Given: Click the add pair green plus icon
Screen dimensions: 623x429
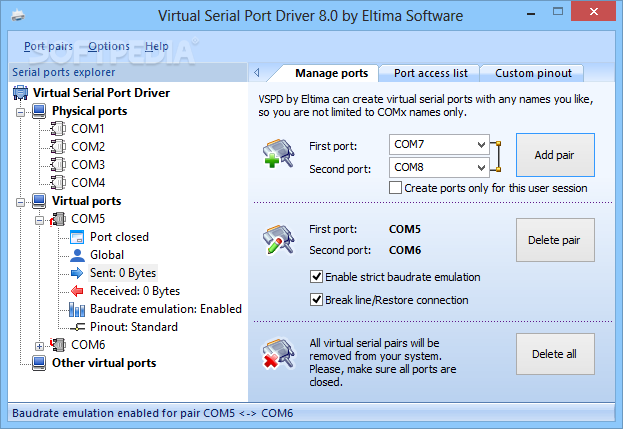Looking at the screenshot, I should click(x=279, y=153).
